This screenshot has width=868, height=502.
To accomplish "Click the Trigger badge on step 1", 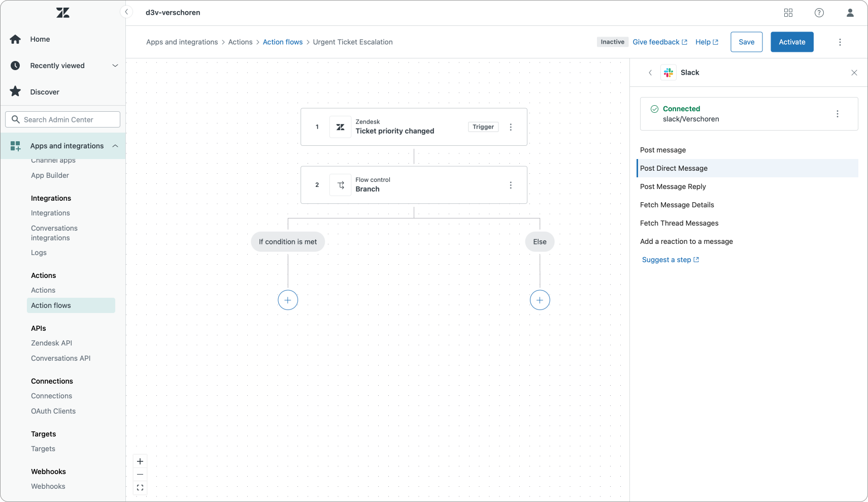I will tap(483, 127).
